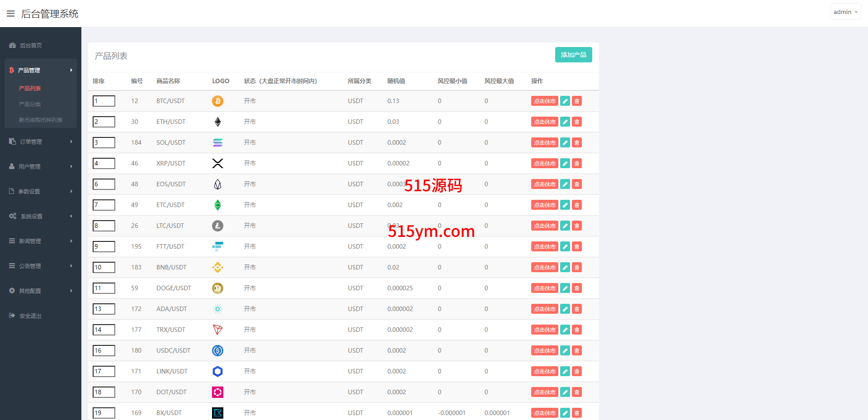Go to 后台首页 in sidebar
This screenshot has height=420, width=868.
click(x=31, y=45)
